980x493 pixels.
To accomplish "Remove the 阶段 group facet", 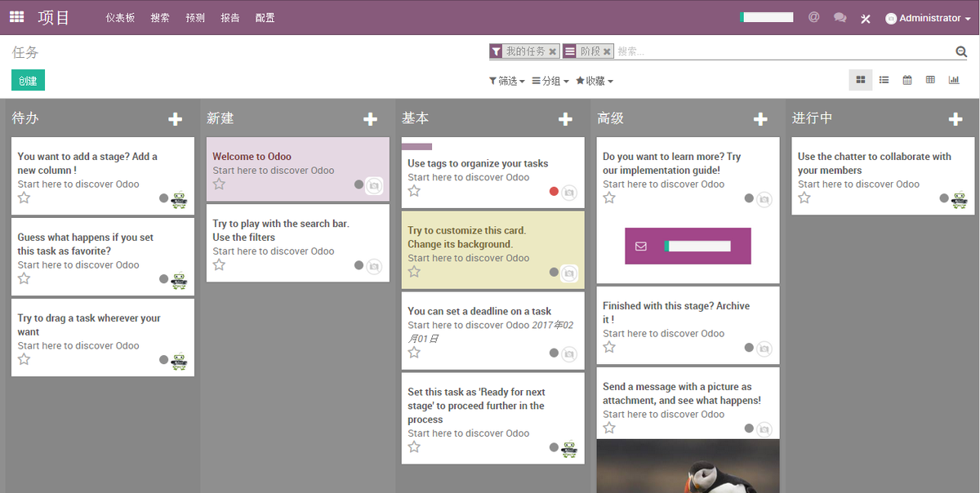I will tap(607, 52).
